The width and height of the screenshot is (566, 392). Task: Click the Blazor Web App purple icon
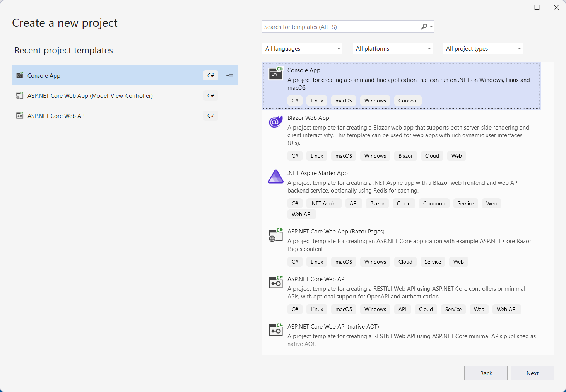click(276, 121)
